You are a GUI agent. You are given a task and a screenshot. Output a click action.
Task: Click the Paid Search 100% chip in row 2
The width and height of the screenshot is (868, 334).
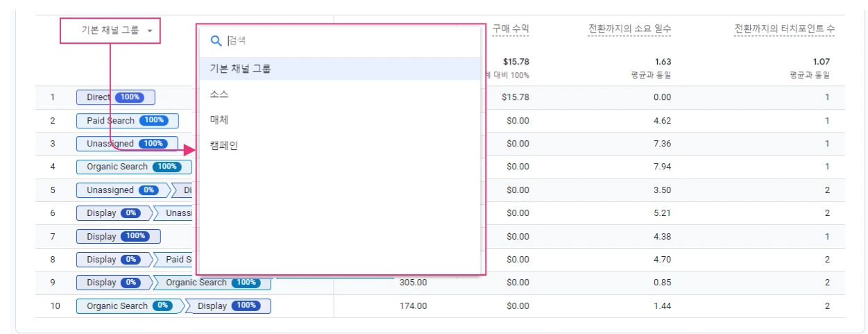coord(128,121)
